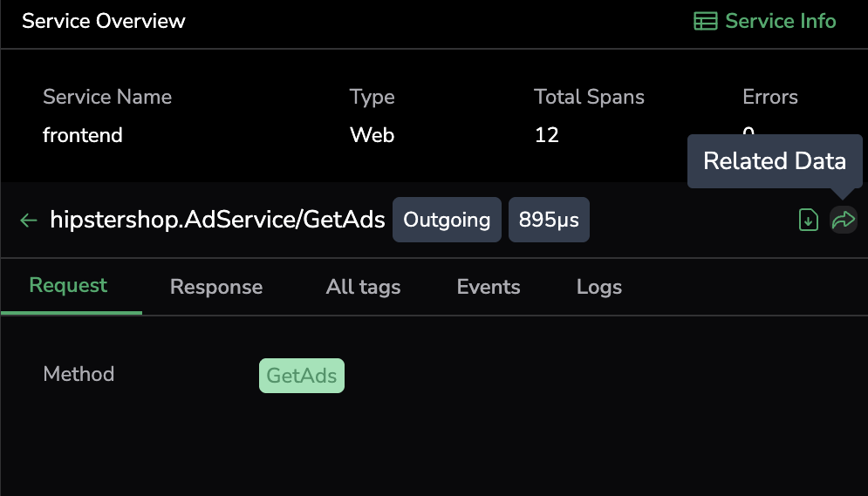Open Related Data via the share arrow icon

coord(844,220)
